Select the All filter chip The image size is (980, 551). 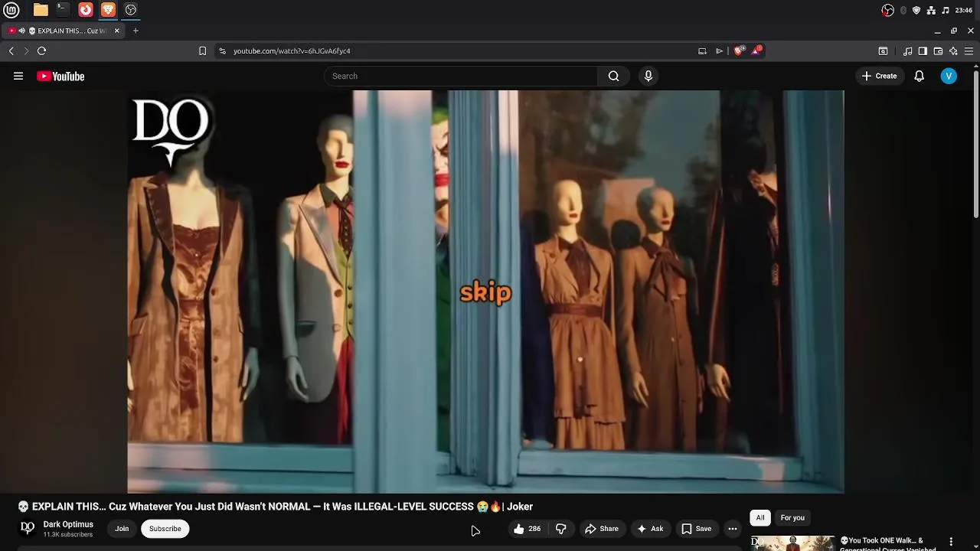click(760, 518)
